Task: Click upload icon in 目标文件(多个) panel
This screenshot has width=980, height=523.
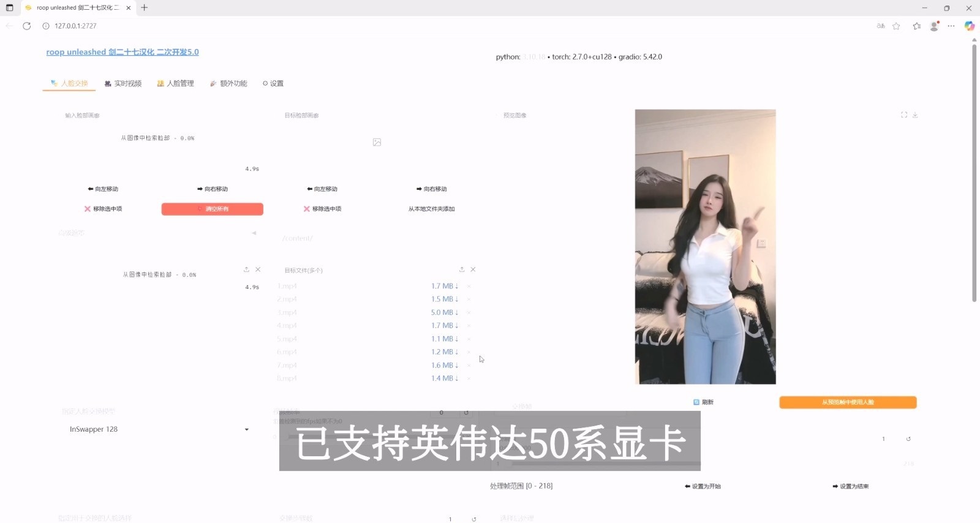Action: [462, 269]
